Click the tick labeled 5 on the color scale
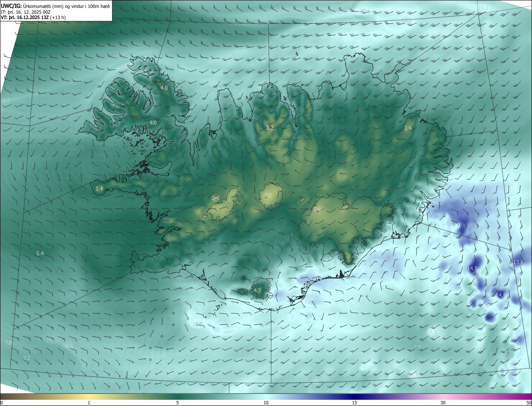This screenshot has height=406, width=532. coord(177,403)
